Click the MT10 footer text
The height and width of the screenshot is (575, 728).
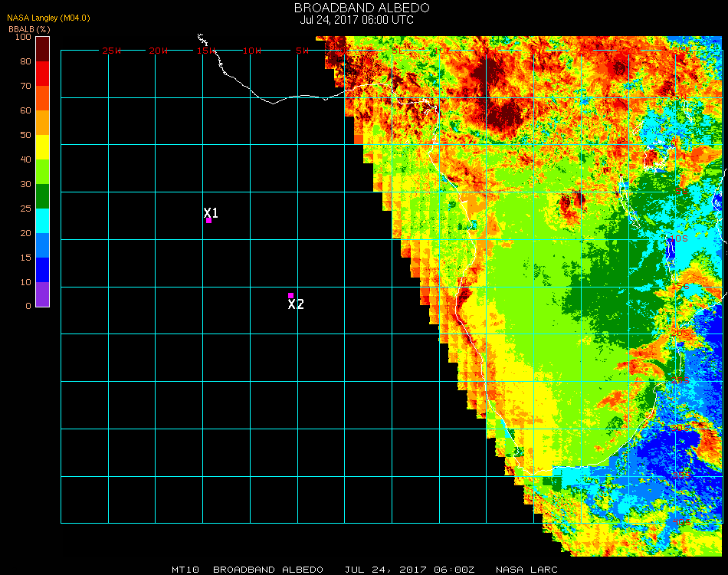[x=185, y=570]
